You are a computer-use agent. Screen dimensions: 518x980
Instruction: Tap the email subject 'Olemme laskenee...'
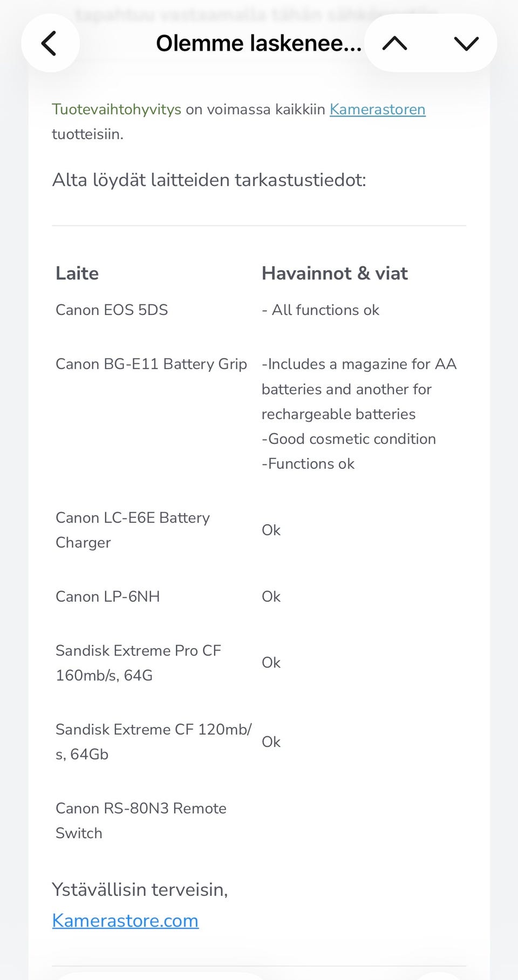[258, 43]
